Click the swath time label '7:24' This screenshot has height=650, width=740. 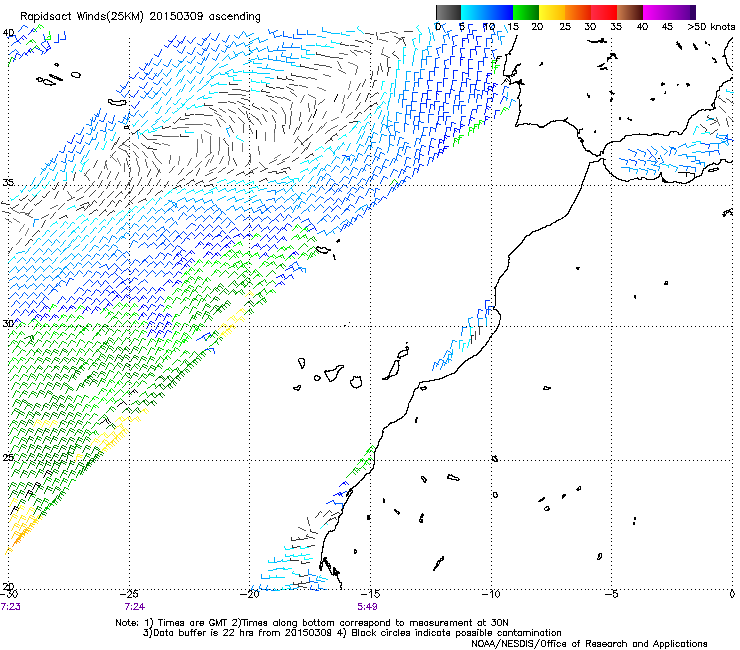coord(135,607)
